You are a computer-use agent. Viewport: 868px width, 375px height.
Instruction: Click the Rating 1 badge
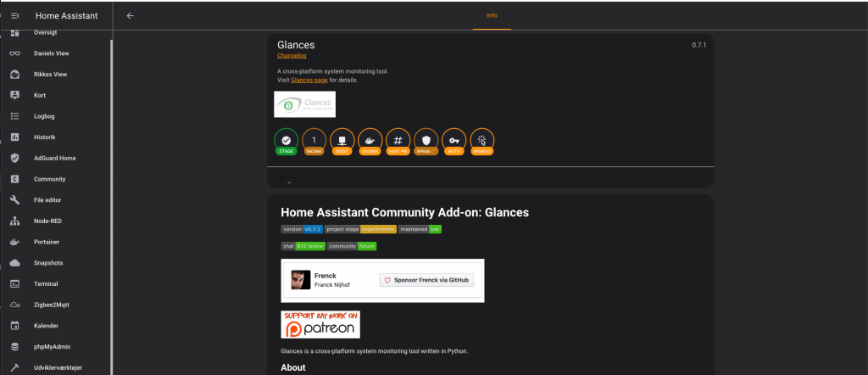coord(314,142)
